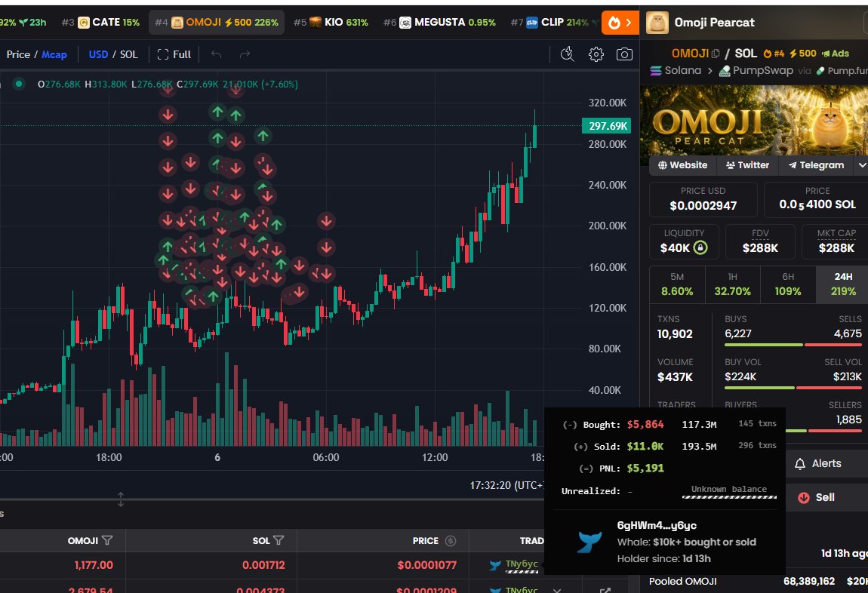Open the PumpSwap DEX link
Image resolution: width=868 pixels, height=593 pixels.
(756, 71)
